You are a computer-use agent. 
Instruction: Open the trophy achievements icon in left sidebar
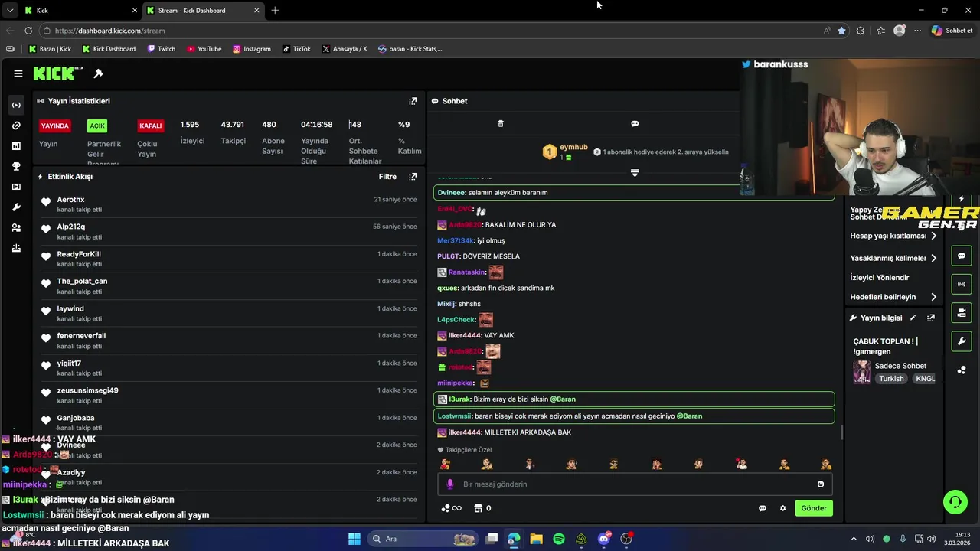click(x=16, y=166)
